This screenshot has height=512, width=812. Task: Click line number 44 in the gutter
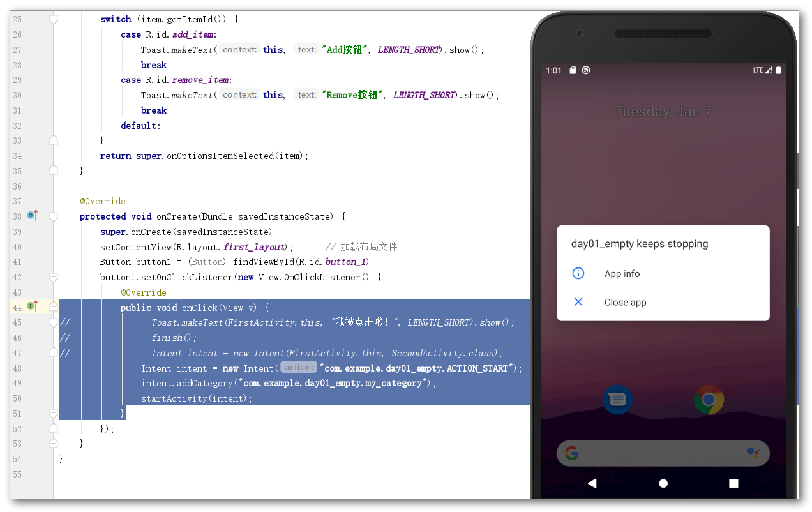point(17,307)
